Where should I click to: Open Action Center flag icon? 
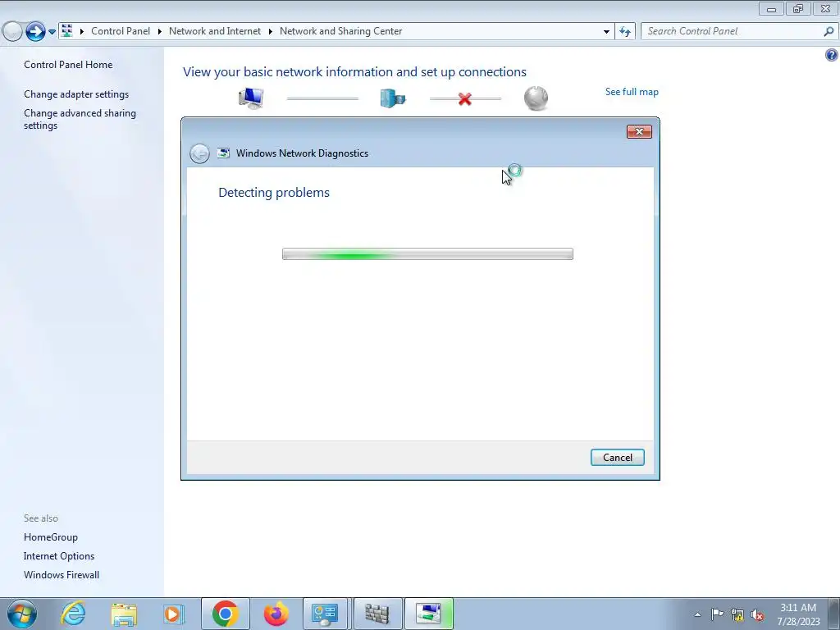717,614
